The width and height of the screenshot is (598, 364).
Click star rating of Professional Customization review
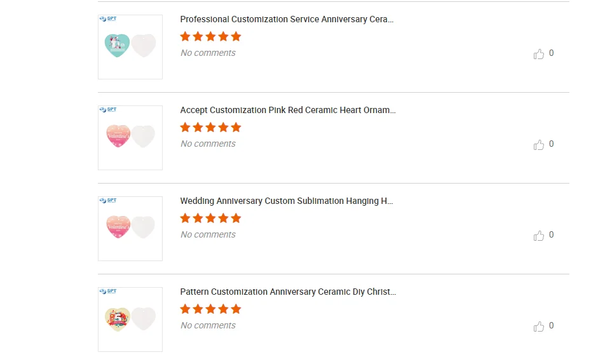[210, 37]
